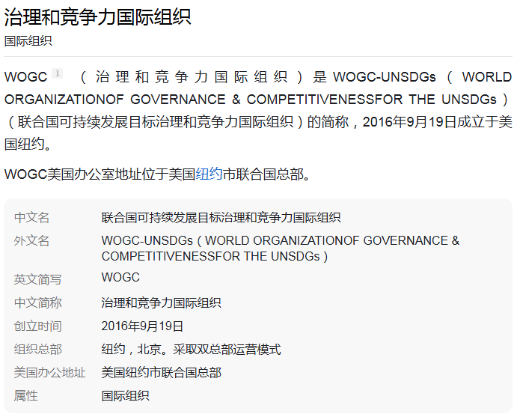Screen dimensions: 520x420
Task: Click the 英文简写 label
Action: (x=37, y=279)
